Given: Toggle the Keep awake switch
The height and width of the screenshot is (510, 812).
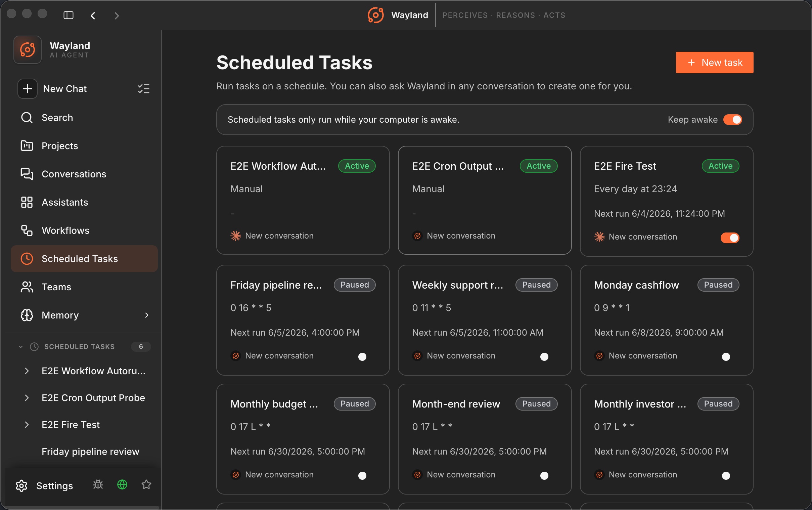Looking at the screenshot, I should coord(732,120).
